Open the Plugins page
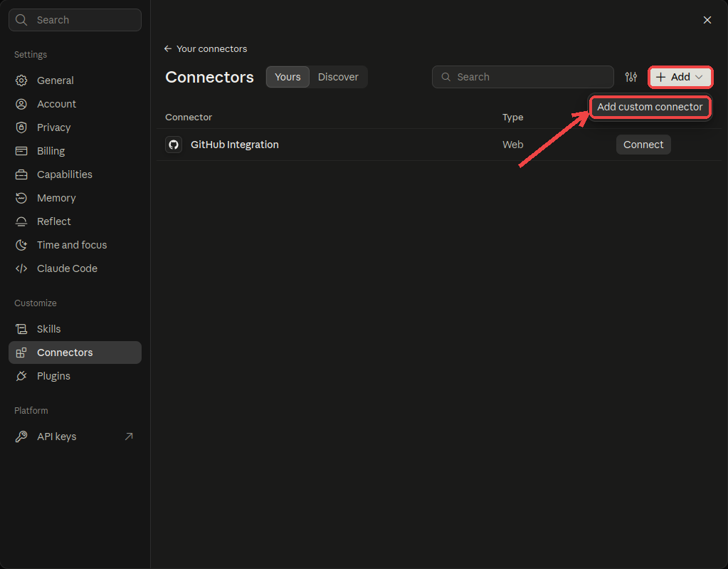 coord(75,376)
